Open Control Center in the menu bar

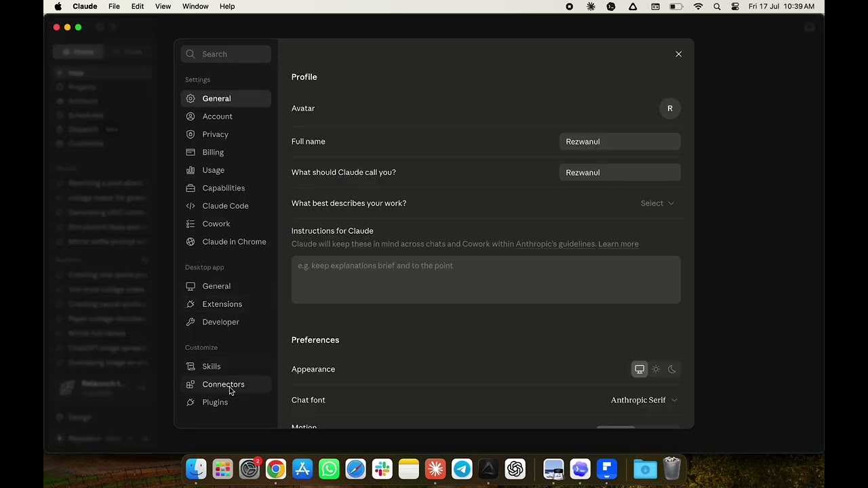(735, 7)
